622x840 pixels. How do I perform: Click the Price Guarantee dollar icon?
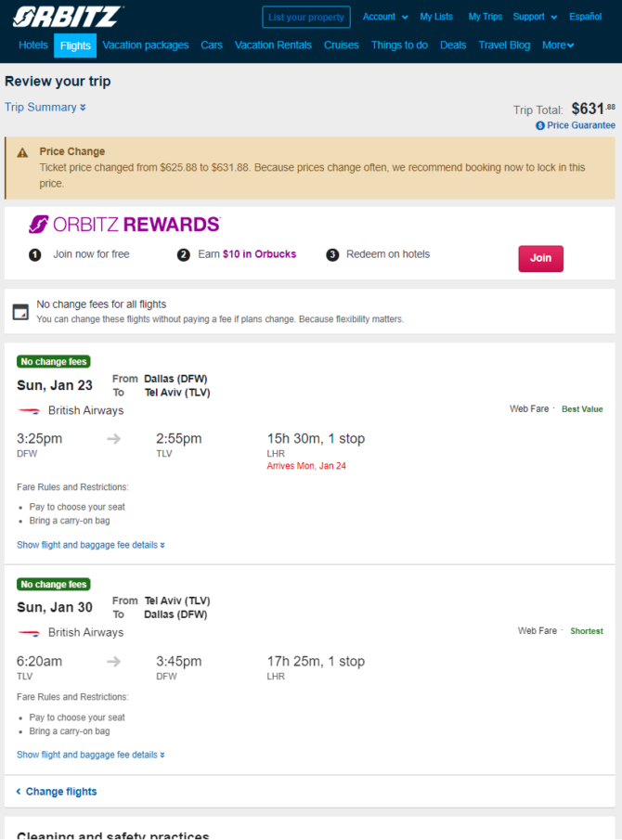(x=540, y=125)
